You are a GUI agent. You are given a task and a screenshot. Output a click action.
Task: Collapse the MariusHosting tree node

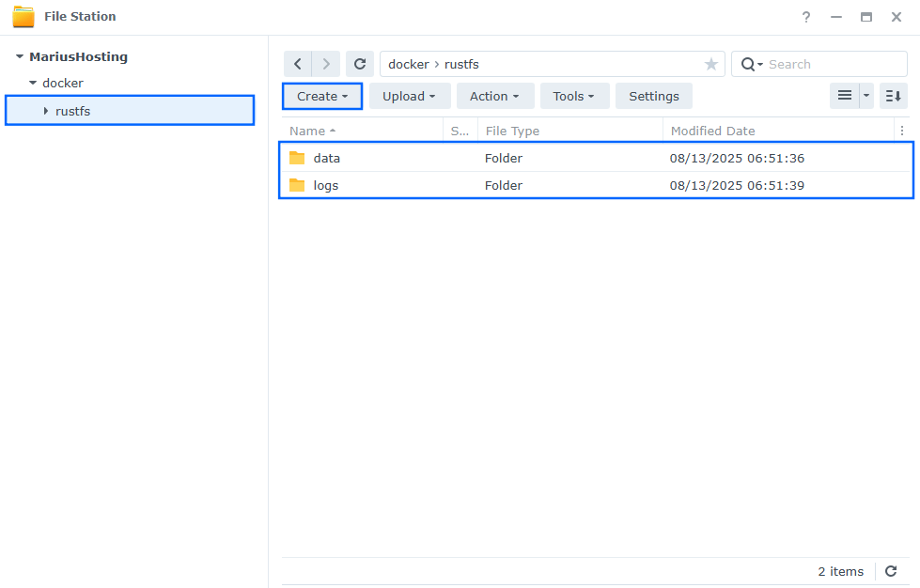pyautogui.click(x=20, y=57)
